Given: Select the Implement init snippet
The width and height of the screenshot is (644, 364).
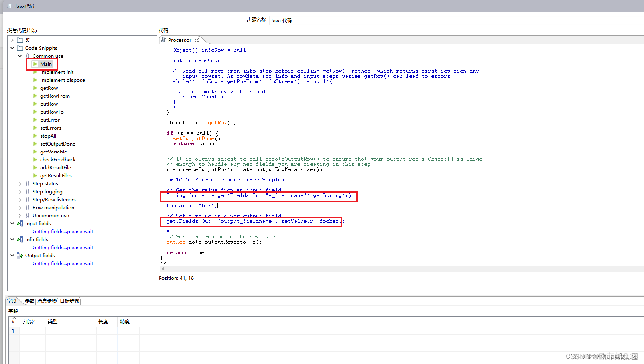Looking at the screenshot, I should pyautogui.click(x=57, y=72).
